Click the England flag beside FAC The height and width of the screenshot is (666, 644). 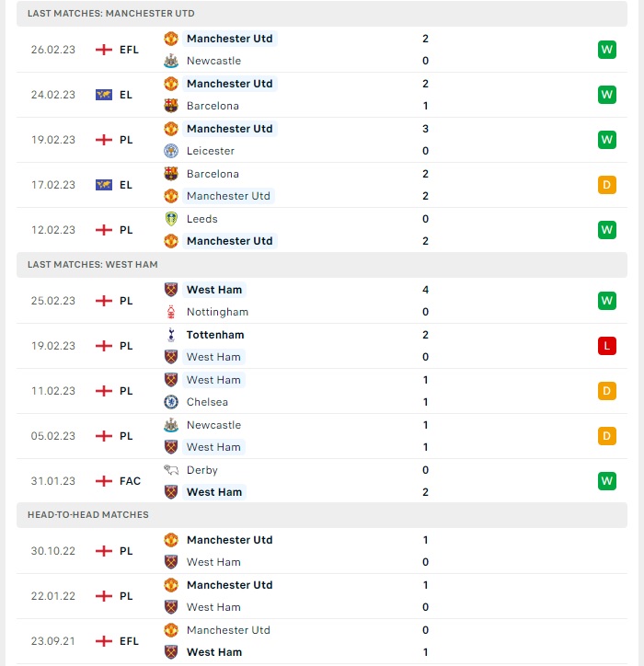(104, 481)
